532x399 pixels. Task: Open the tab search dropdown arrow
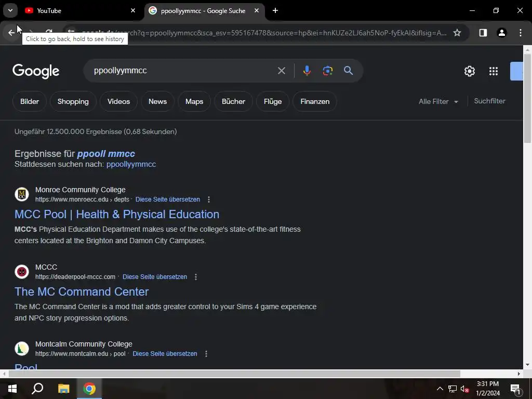pyautogui.click(x=10, y=10)
